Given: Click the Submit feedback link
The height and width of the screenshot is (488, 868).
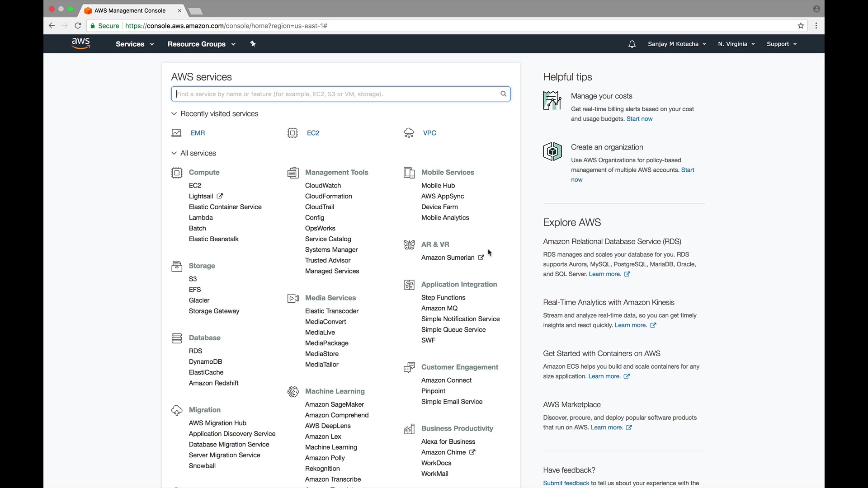Looking at the screenshot, I should pyautogui.click(x=566, y=483).
